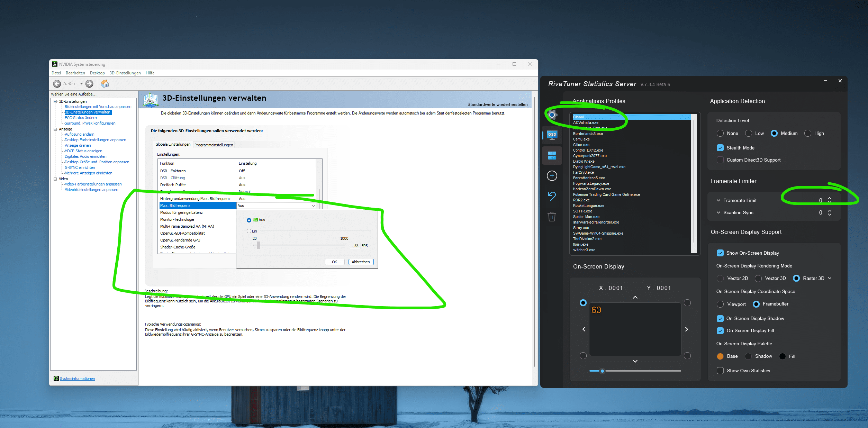The width and height of the screenshot is (868, 428).
Task: Click the OSD monitor icon in RivaTuner
Action: click(552, 135)
